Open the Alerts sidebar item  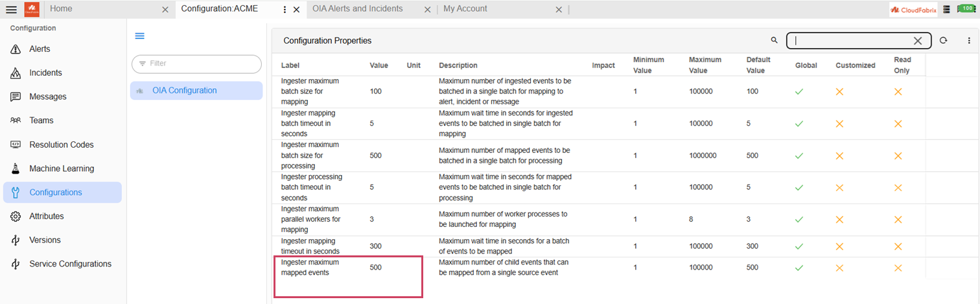coord(40,49)
